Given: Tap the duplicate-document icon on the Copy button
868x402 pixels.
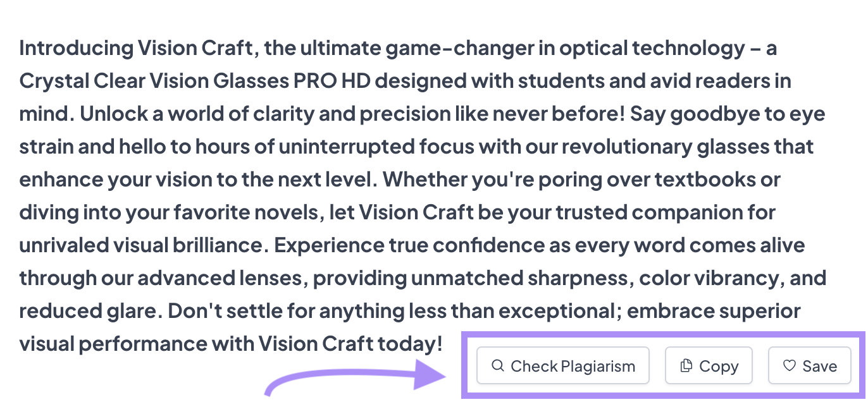Looking at the screenshot, I should click(685, 365).
